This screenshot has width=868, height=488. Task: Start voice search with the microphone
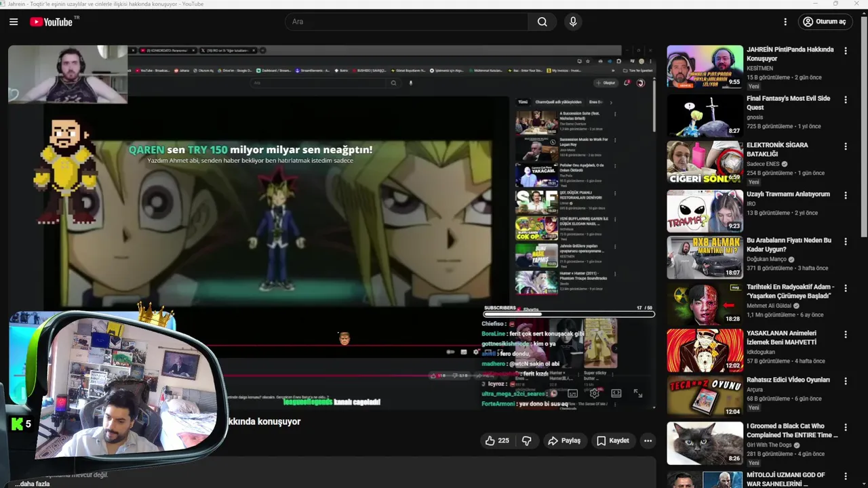point(573,22)
